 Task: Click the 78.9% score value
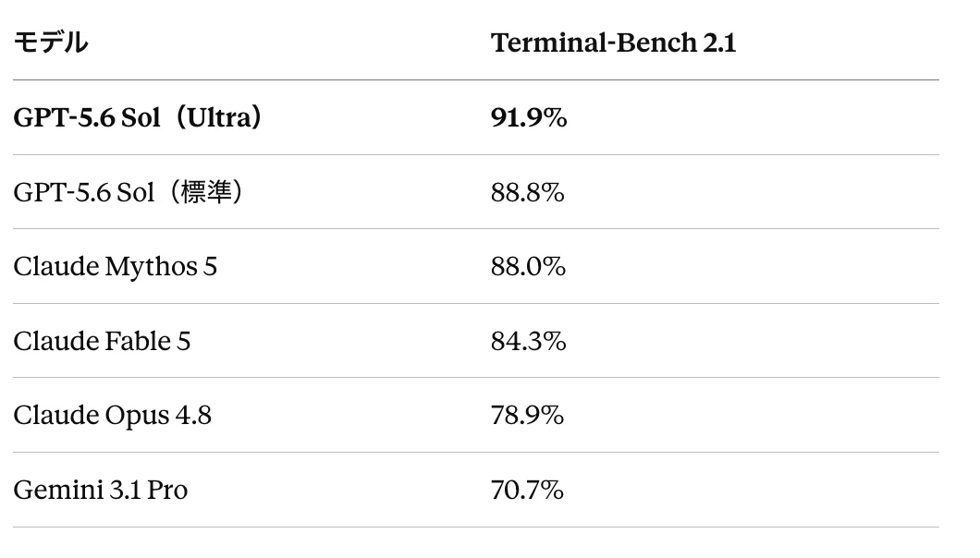528,415
